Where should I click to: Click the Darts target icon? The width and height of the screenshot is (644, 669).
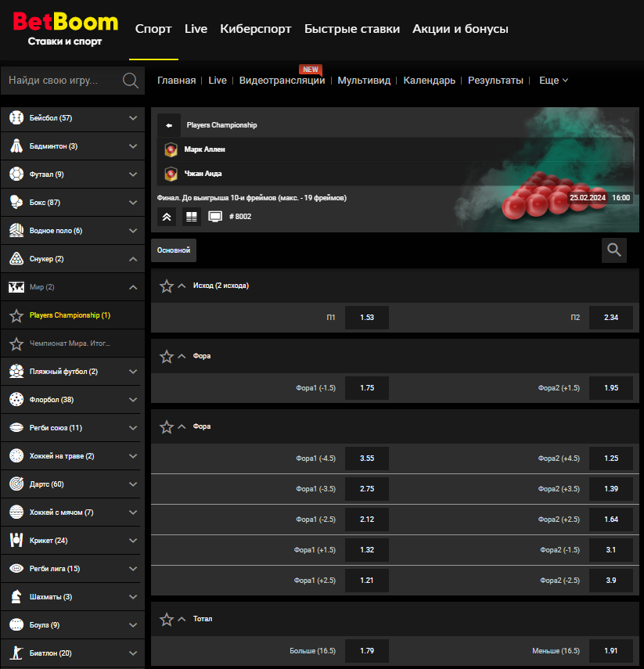[16, 484]
